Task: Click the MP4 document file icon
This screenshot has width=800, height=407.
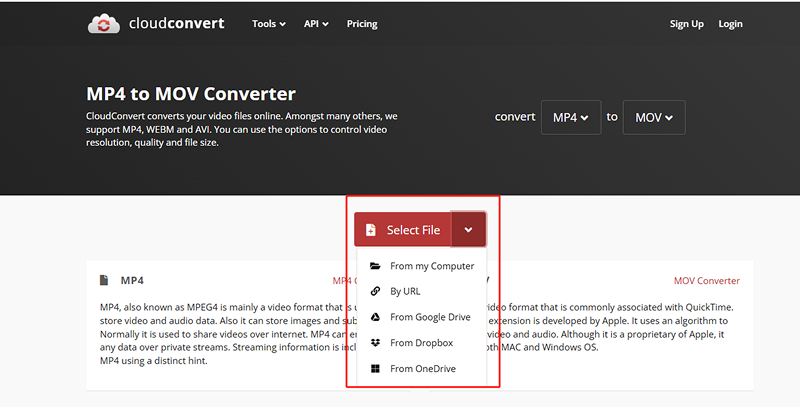Action: [x=104, y=280]
